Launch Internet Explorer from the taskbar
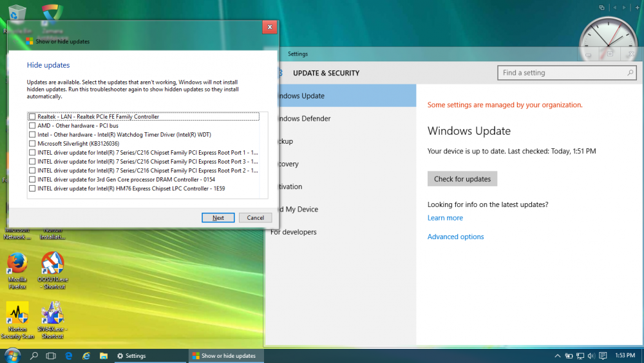Screen dimensions: 644x363 pos(86,356)
